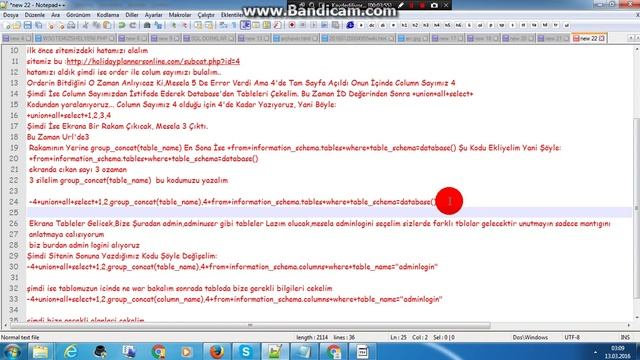Click the h3 tag toolbar button
The width and height of the screenshot is (640, 360).
tap(426, 25)
